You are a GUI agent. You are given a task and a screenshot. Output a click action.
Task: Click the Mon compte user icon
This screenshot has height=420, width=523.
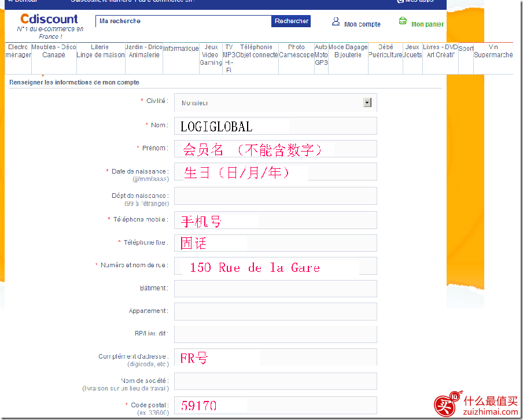coord(336,21)
